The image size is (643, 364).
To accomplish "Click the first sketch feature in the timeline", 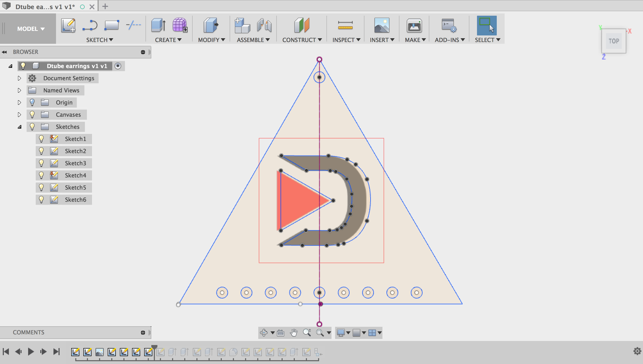I will 75,352.
